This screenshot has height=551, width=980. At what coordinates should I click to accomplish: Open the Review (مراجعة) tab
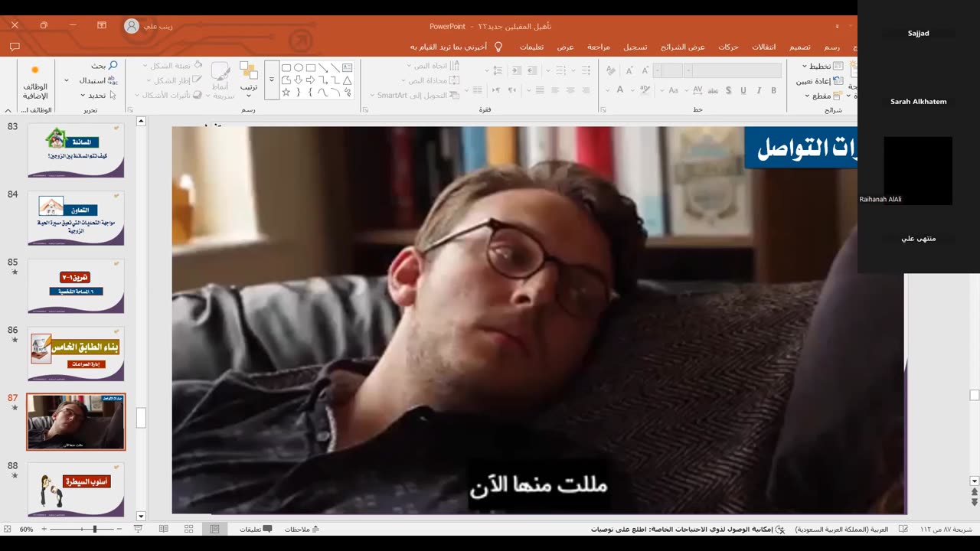[599, 47]
